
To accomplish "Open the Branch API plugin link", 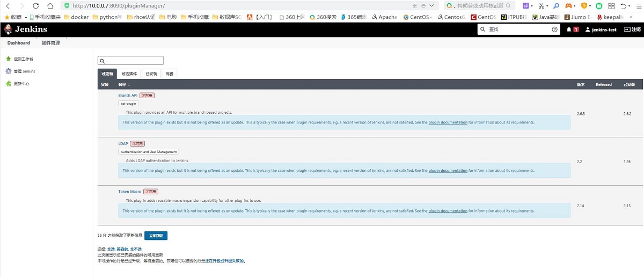I will [128, 95].
